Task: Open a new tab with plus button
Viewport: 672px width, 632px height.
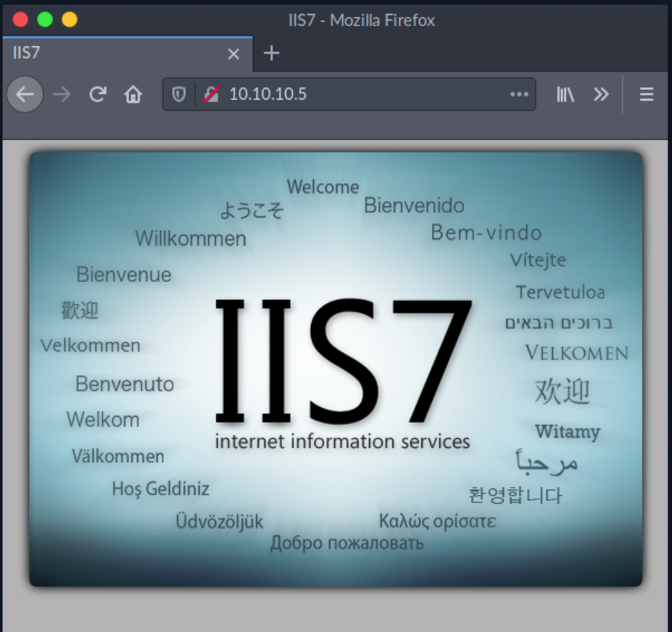Action: 272,54
